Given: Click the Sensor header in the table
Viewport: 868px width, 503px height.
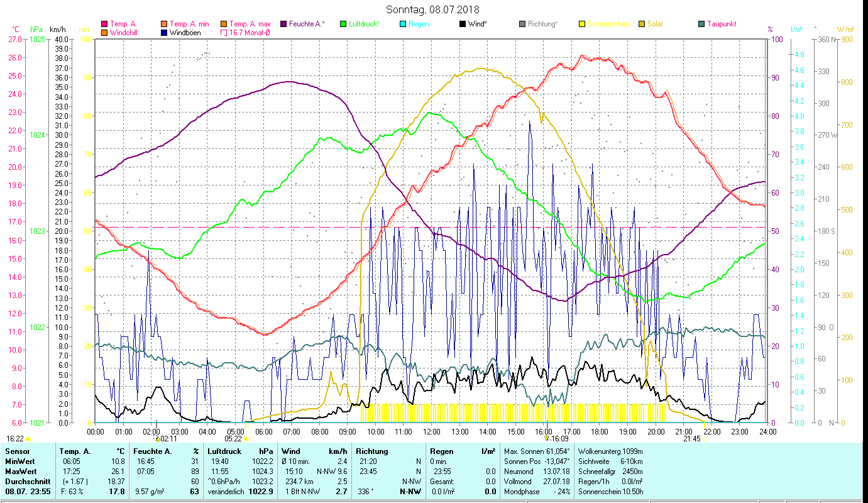Looking at the screenshot, I should (x=17, y=451).
